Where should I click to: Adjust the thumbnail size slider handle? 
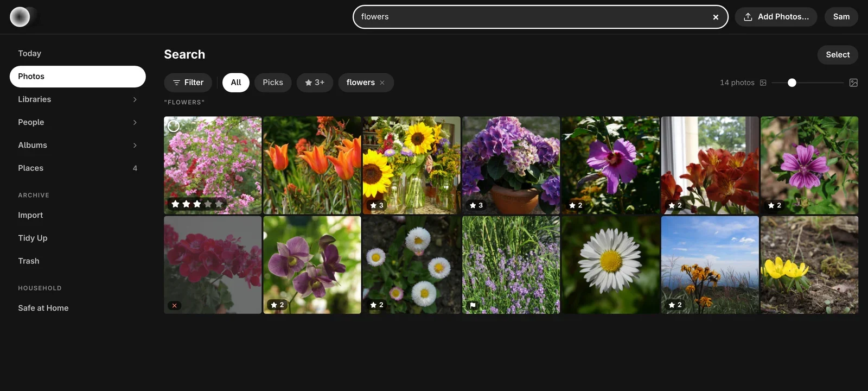pos(792,83)
